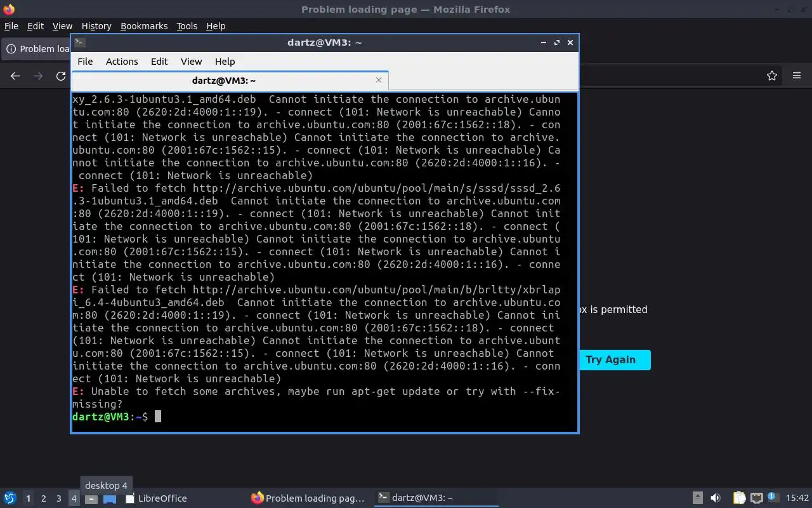Click the final "Unable to fetch some archives" error line

click(x=316, y=398)
